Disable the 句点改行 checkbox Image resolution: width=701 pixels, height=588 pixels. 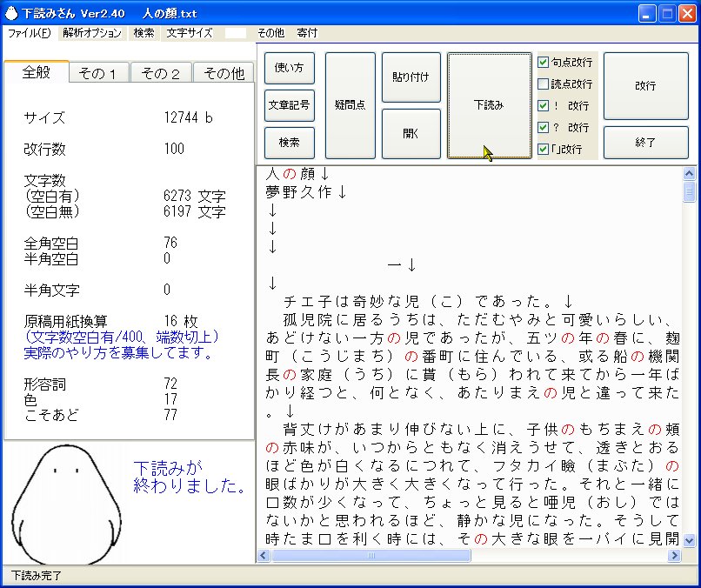pyautogui.click(x=544, y=63)
